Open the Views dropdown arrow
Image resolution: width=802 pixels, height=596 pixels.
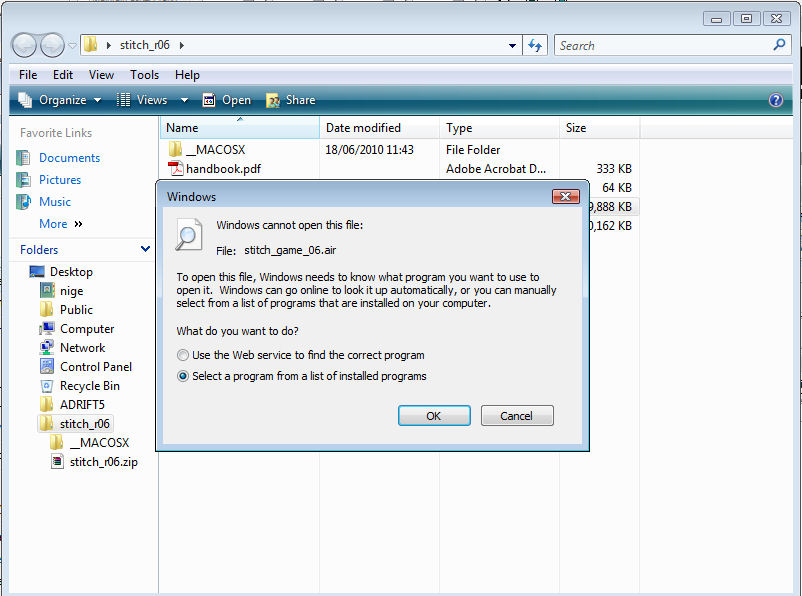[x=184, y=100]
